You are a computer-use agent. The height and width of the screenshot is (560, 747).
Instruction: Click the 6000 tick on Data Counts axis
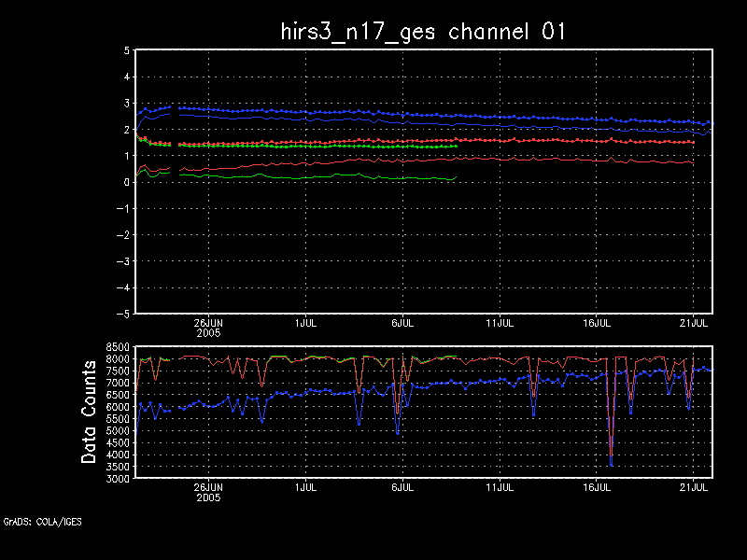(118, 407)
